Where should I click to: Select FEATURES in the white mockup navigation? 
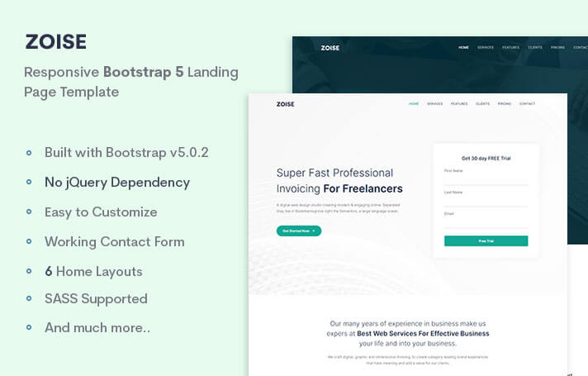point(459,103)
